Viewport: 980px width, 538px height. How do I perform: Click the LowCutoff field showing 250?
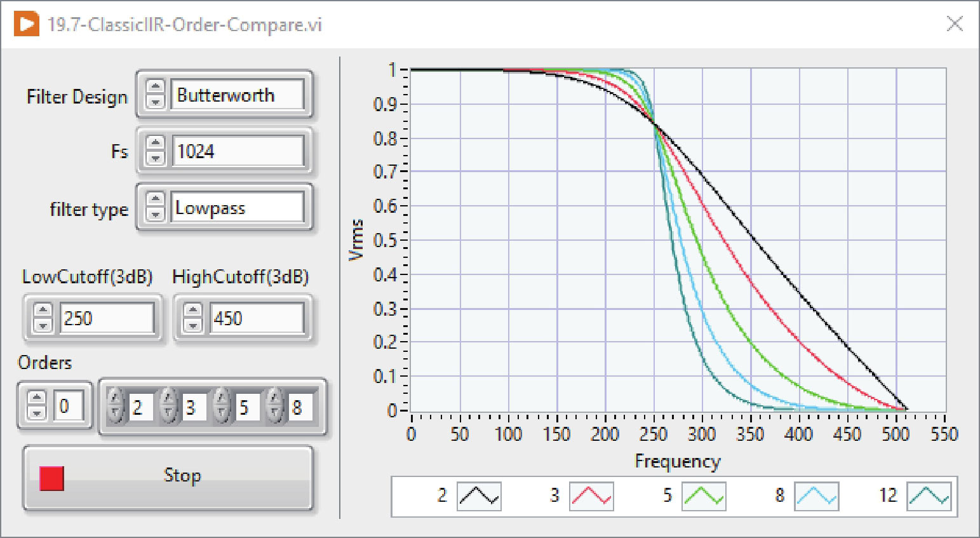point(106,318)
